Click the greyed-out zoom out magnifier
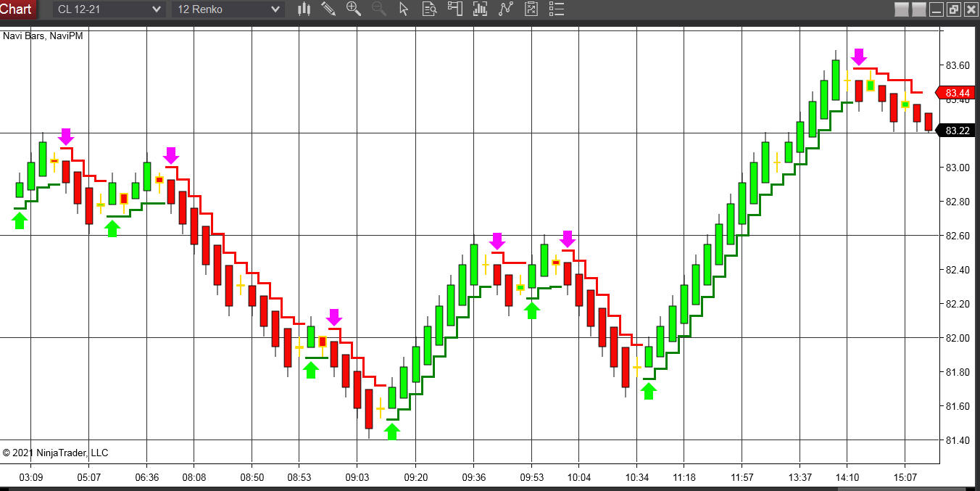Viewport: 980px width, 491px height. pyautogui.click(x=378, y=9)
